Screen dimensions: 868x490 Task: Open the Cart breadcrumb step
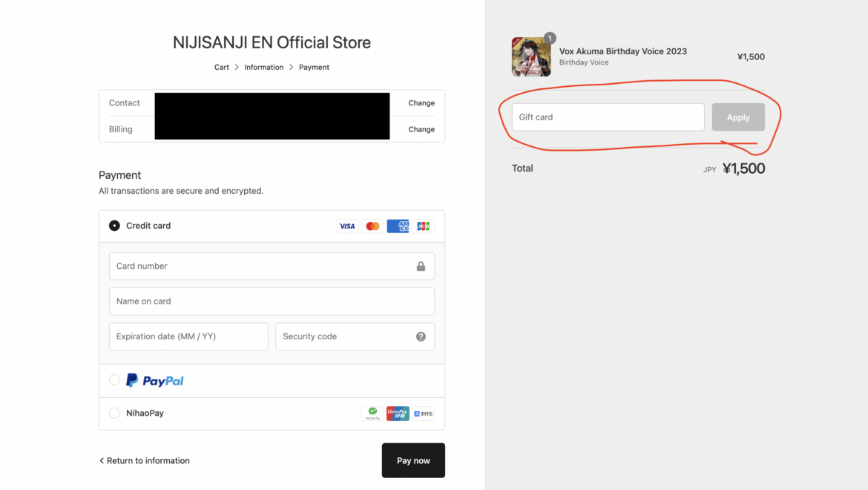(221, 67)
